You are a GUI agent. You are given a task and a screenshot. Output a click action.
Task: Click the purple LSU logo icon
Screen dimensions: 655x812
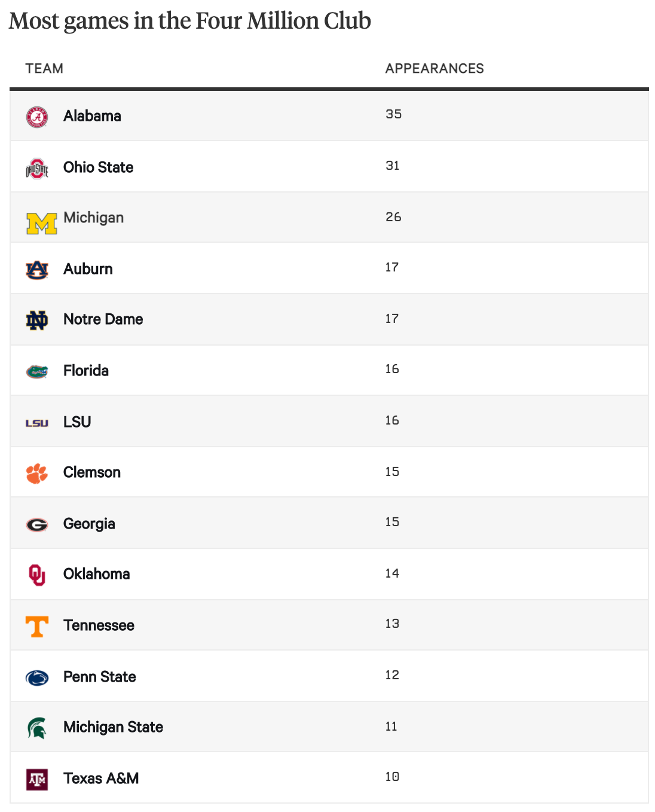click(37, 423)
